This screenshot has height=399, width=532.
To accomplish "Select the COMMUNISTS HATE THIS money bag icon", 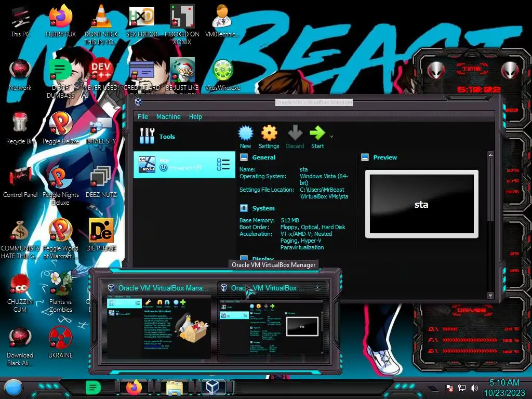I will [x=20, y=240].
